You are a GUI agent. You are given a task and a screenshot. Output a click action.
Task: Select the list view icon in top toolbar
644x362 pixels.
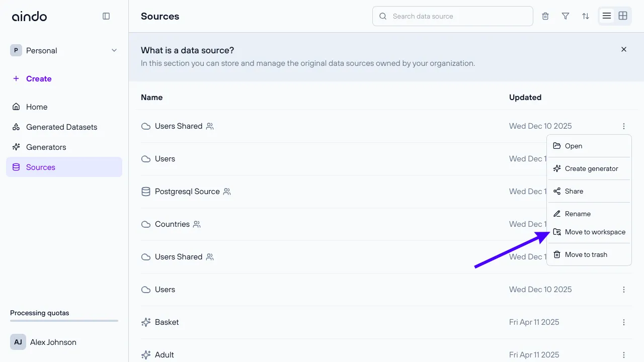click(x=607, y=16)
